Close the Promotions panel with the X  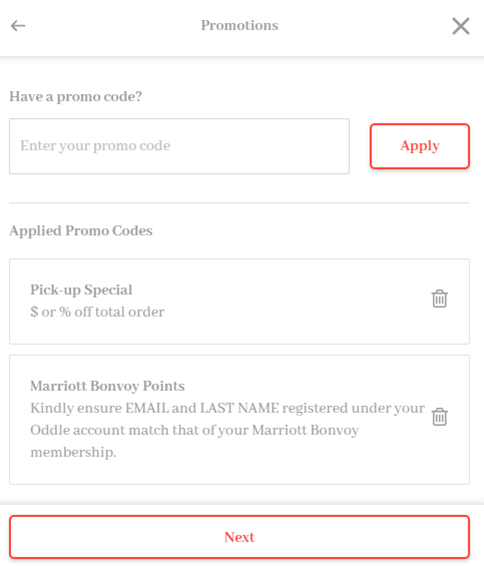[x=461, y=26]
